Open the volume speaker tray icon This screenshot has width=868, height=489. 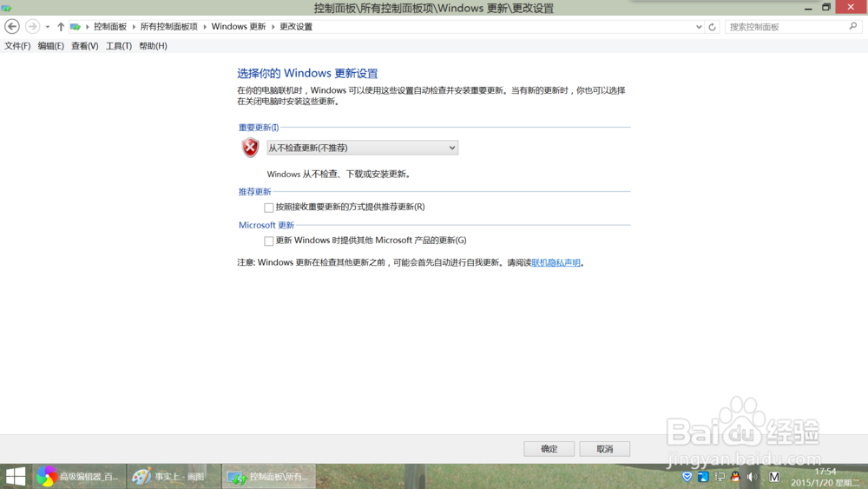[752, 476]
